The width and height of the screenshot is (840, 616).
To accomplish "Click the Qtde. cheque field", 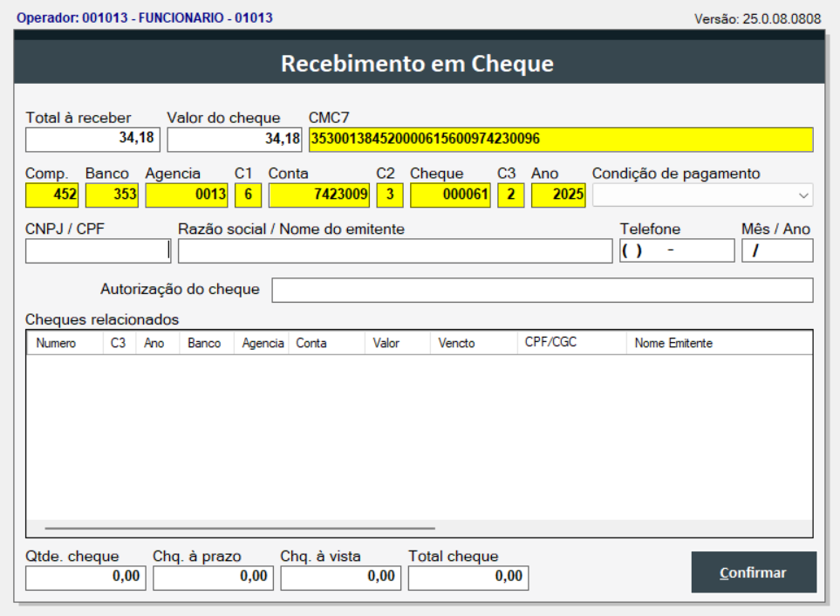I will pos(85,578).
